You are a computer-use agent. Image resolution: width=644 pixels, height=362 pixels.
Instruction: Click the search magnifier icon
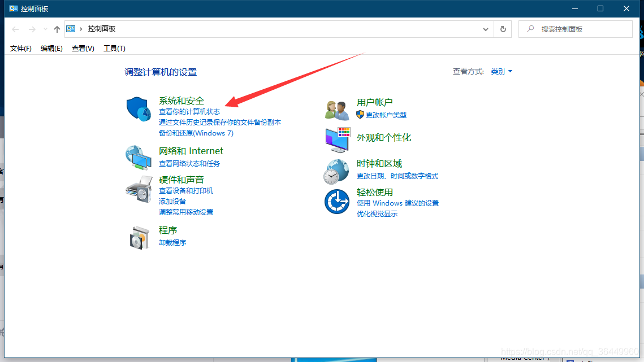click(x=530, y=29)
